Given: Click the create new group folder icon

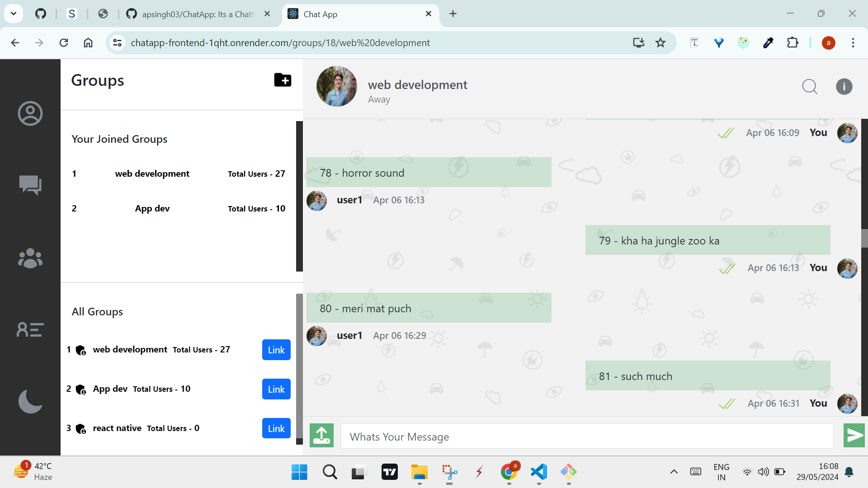Looking at the screenshot, I should pos(283,80).
